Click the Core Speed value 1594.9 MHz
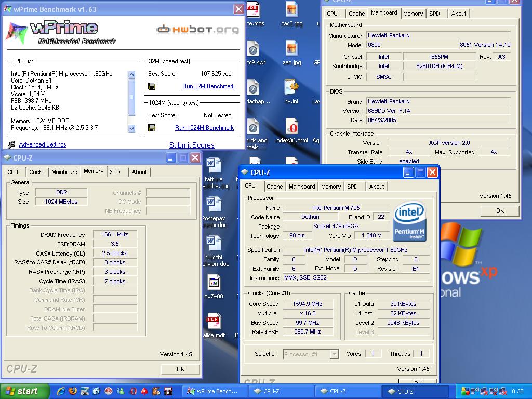532x399 pixels. pyautogui.click(x=308, y=304)
